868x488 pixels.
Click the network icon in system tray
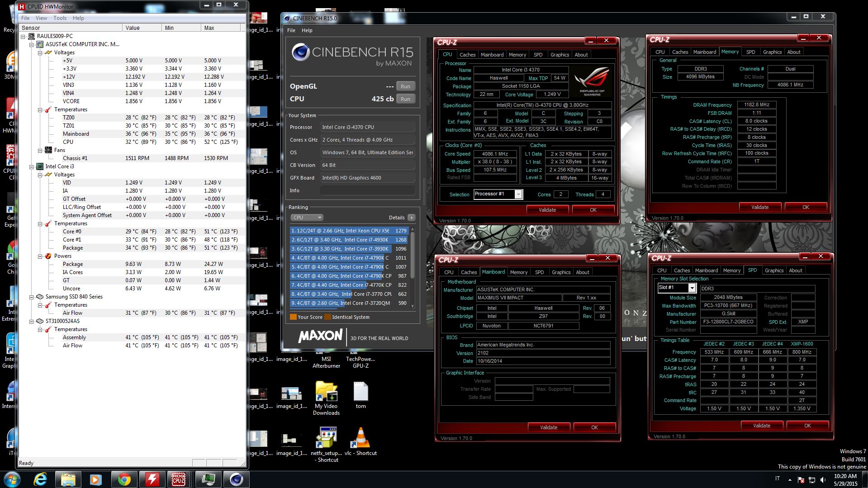coord(812,479)
